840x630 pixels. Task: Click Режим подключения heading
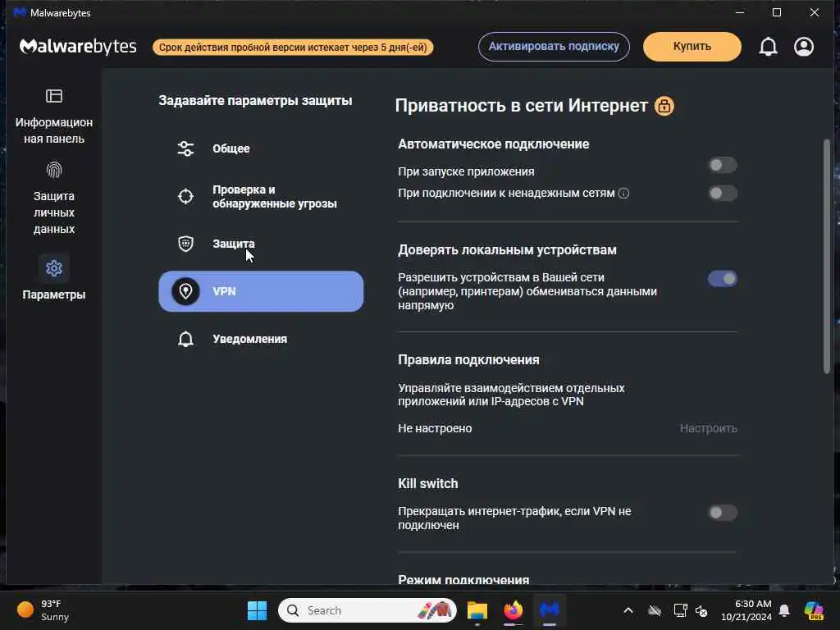[x=463, y=580]
